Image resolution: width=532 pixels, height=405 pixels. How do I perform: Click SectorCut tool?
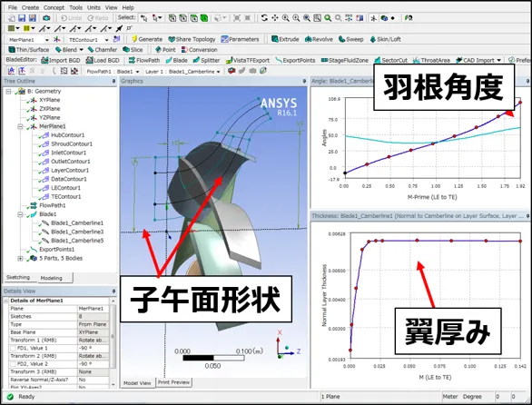pyautogui.click(x=390, y=60)
